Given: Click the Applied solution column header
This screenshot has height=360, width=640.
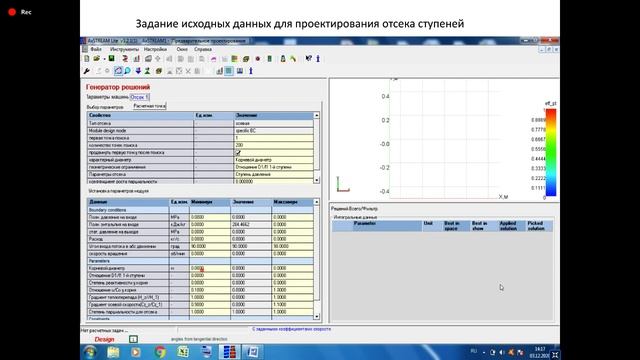Looking at the screenshot, I should [x=511, y=226].
